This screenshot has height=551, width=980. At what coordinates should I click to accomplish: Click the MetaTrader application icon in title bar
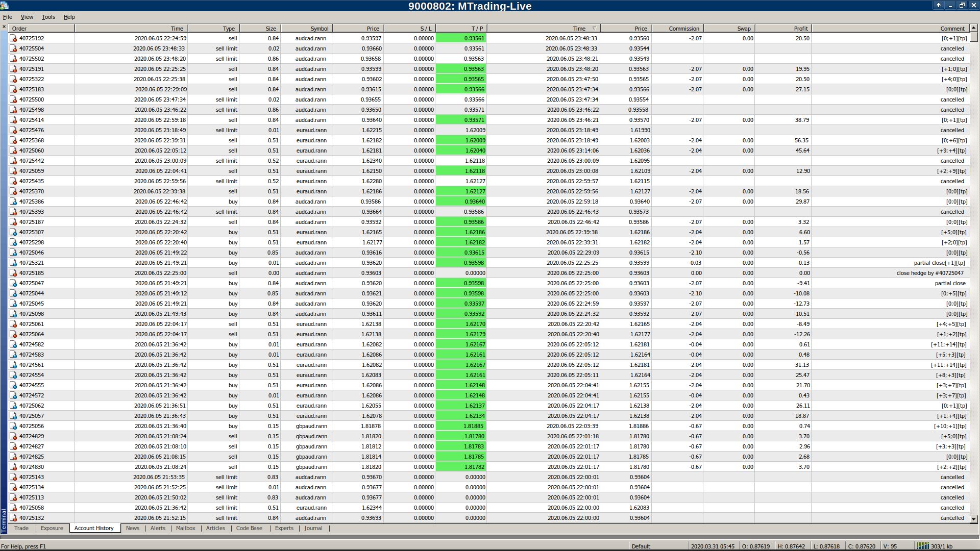(5, 6)
